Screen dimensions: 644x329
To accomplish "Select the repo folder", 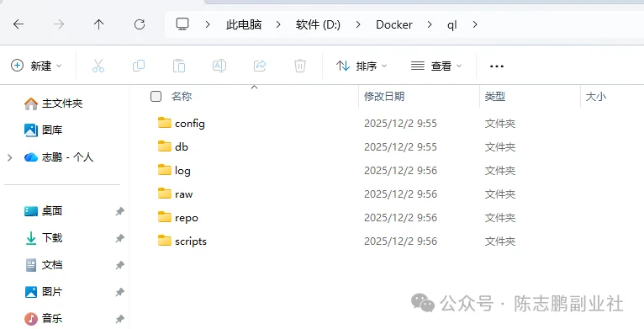I will pos(187,218).
